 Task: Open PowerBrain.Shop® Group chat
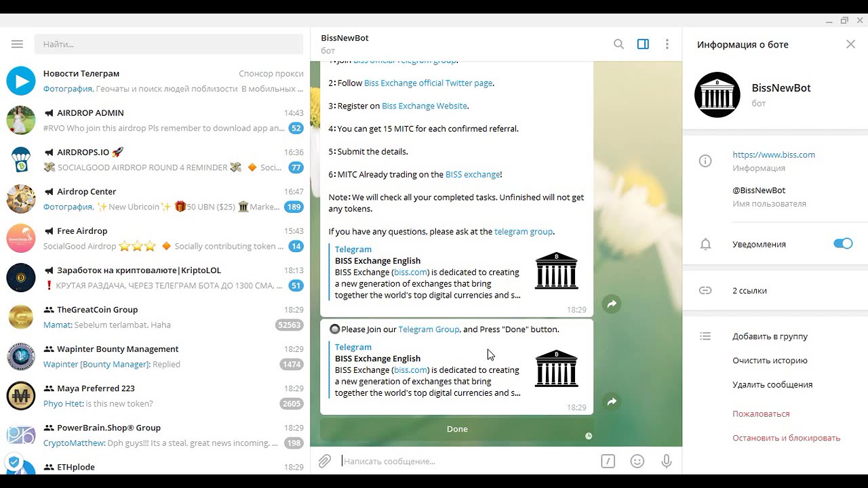point(155,434)
